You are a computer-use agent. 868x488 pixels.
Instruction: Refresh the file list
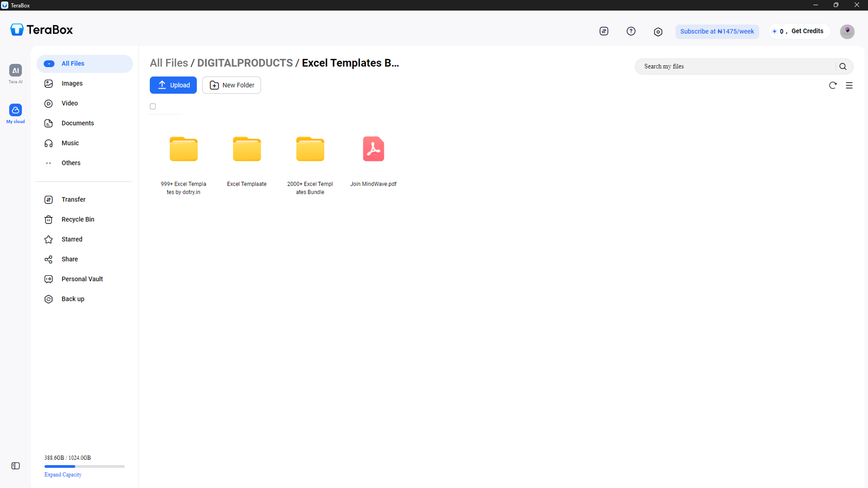click(x=833, y=85)
